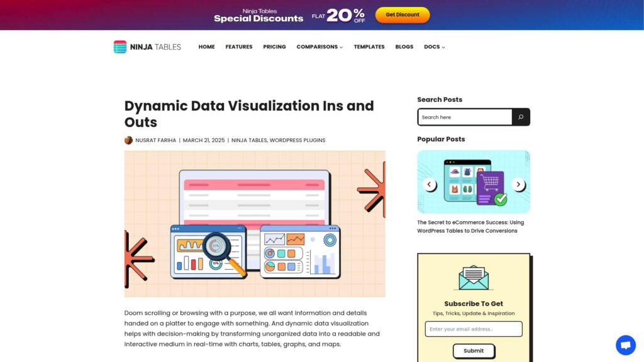Click the search magnifier button
644x362 pixels.
click(521, 117)
